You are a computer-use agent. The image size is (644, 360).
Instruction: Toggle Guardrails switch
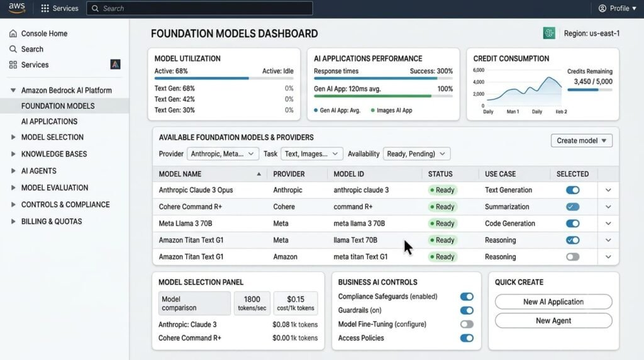(467, 310)
